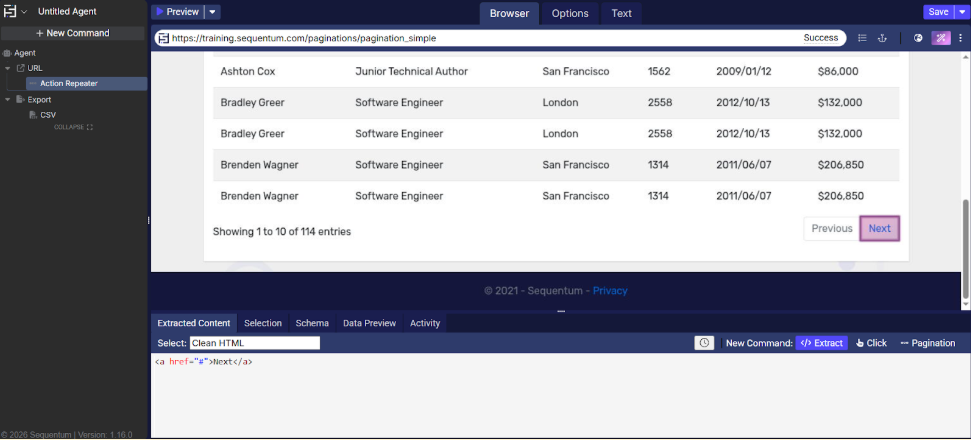
Task: Collapse the Export tree node
Action: 8,100
